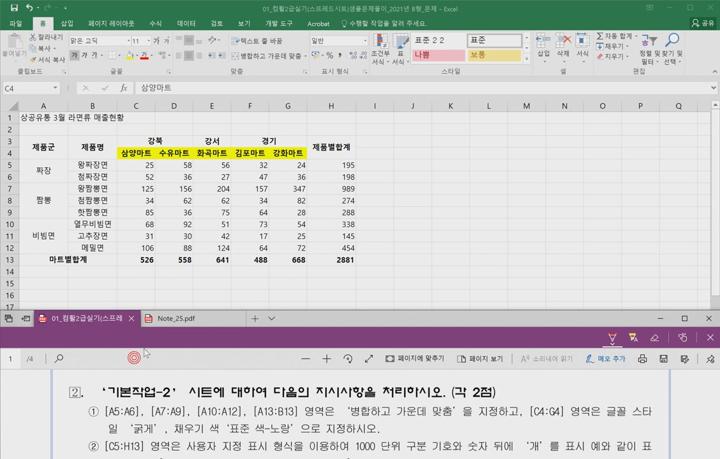Click 메모 추가 (Add notes)

(606, 358)
